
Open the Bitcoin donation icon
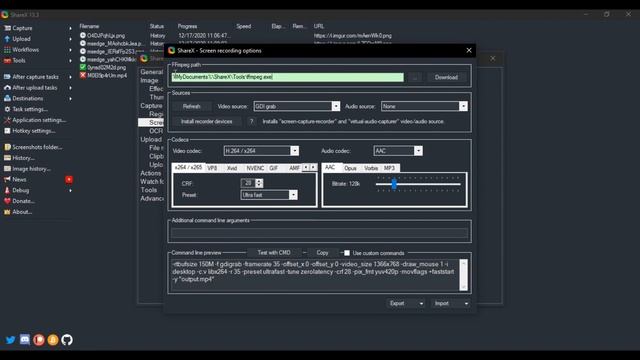(53, 340)
